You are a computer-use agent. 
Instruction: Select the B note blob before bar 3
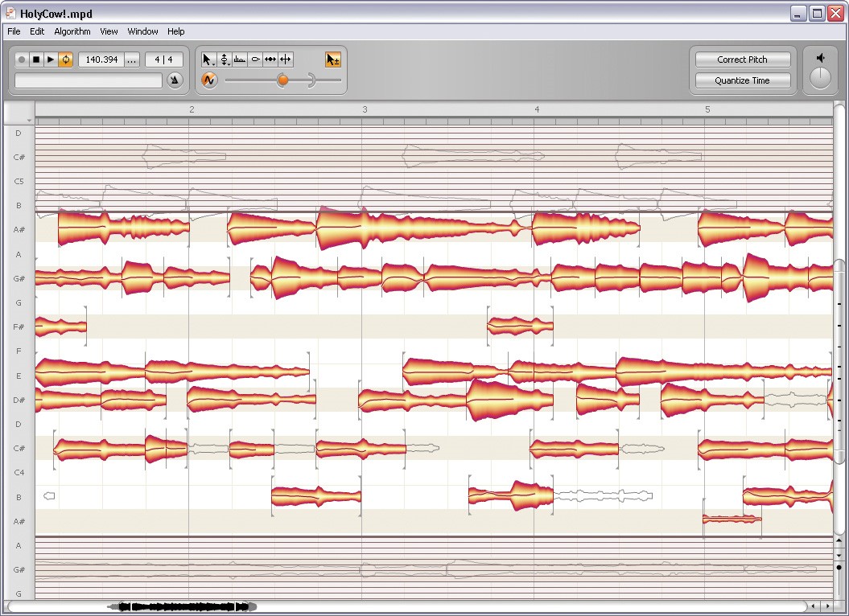(x=315, y=496)
